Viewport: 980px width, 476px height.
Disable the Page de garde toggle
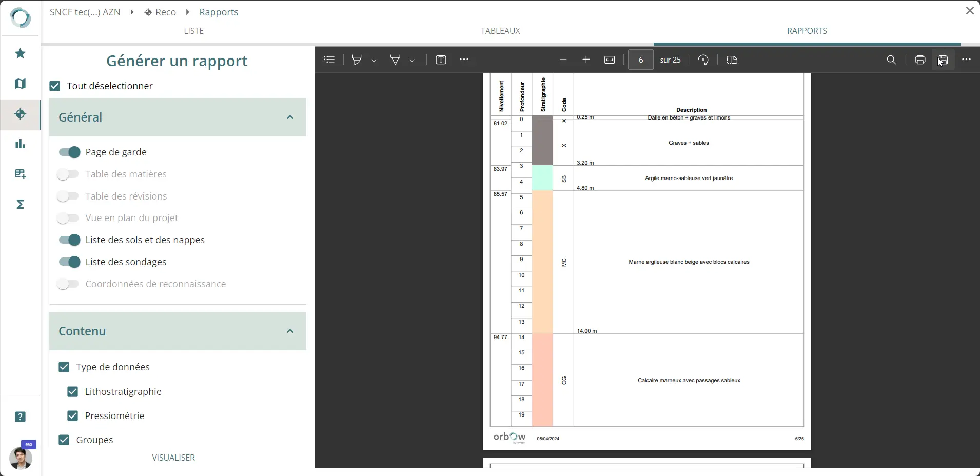[x=69, y=152]
